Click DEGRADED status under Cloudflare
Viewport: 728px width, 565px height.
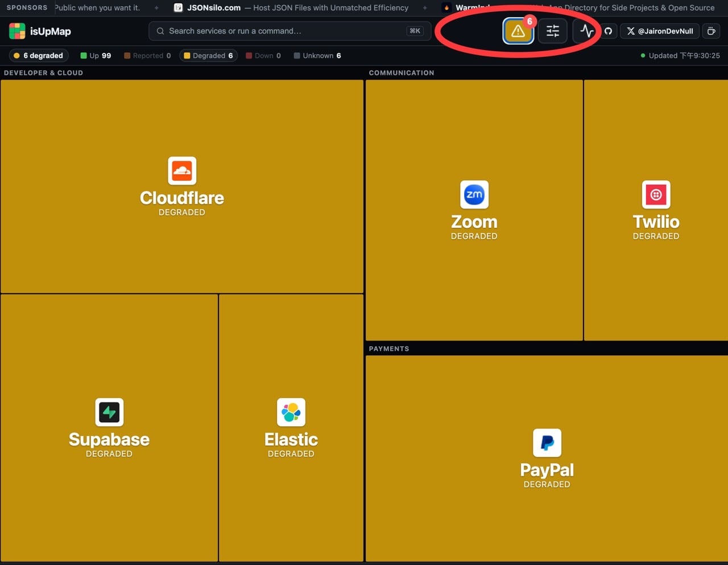point(182,213)
